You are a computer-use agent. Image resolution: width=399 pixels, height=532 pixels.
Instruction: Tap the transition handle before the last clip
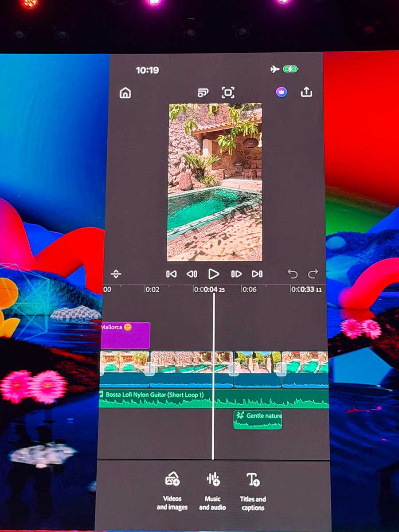click(x=281, y=369)
